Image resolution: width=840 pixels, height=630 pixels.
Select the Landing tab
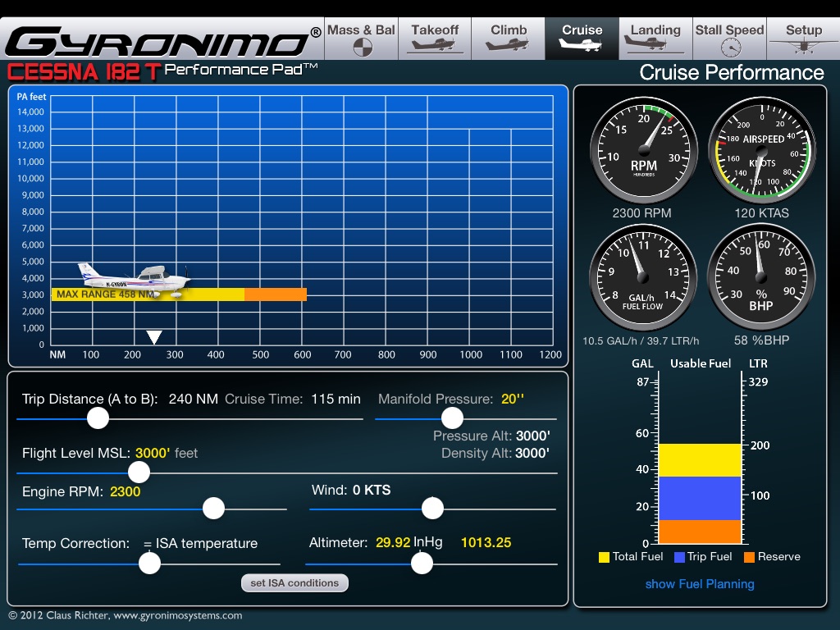coord(655,39)
